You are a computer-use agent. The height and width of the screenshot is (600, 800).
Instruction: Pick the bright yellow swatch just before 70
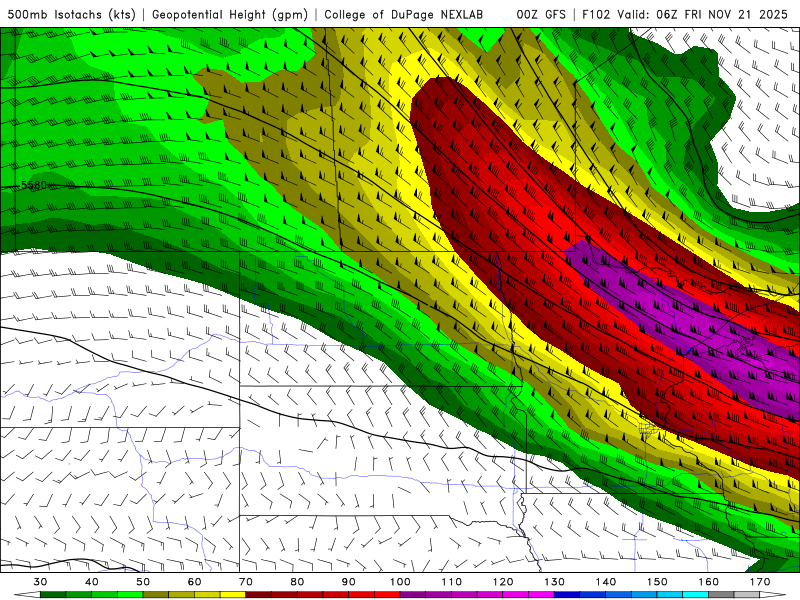pos(233,595)
